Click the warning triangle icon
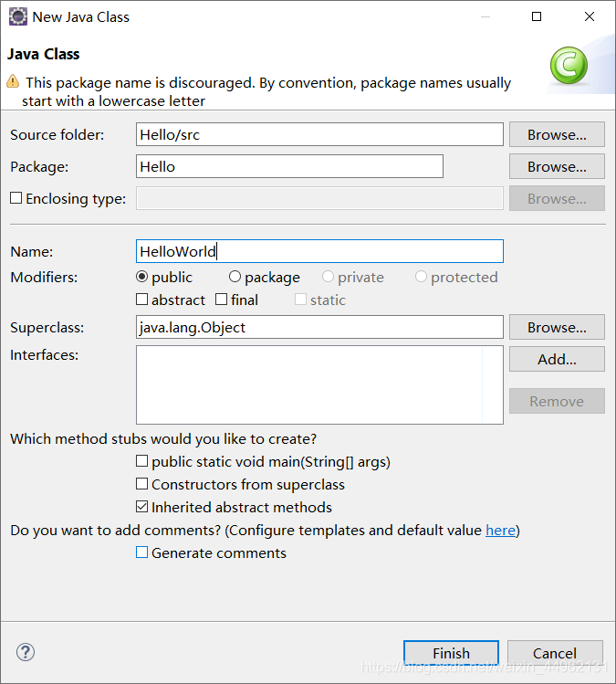Viewport: 616px width, 684px height. [13, 81]
